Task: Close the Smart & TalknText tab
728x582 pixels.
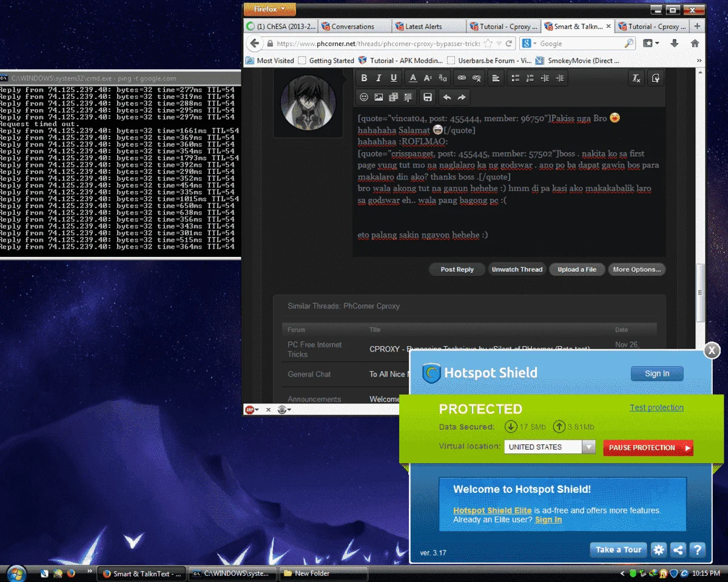Action: coord(608,27)
